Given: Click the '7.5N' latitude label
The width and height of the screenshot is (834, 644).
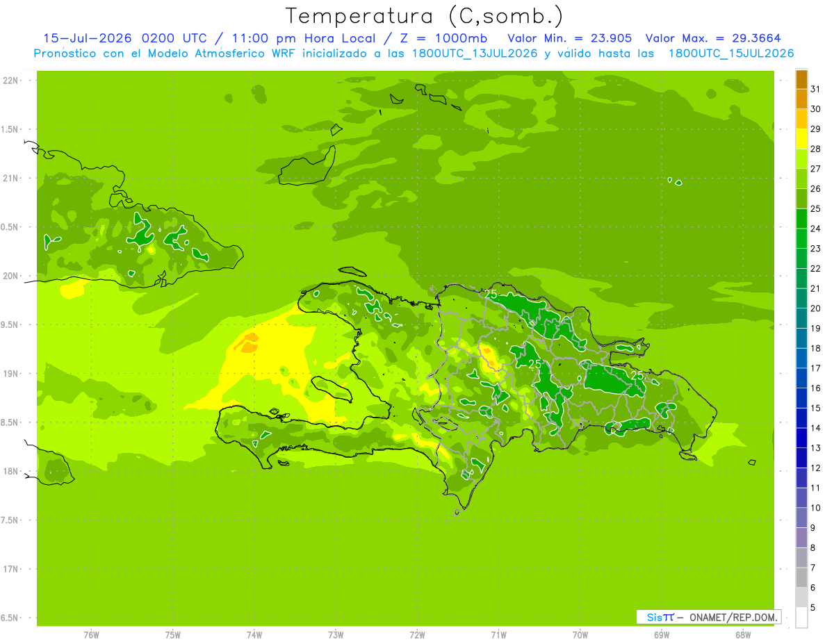Looking at the screenshot, I should [9, 520].
